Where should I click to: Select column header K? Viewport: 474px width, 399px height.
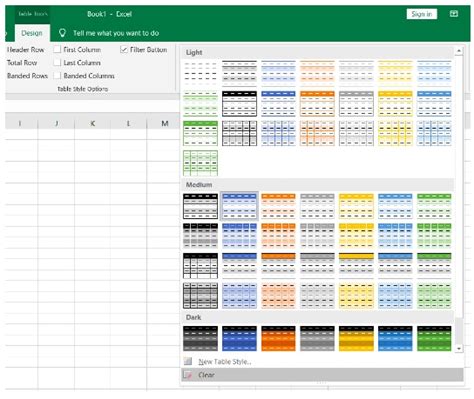coord(92,124)
